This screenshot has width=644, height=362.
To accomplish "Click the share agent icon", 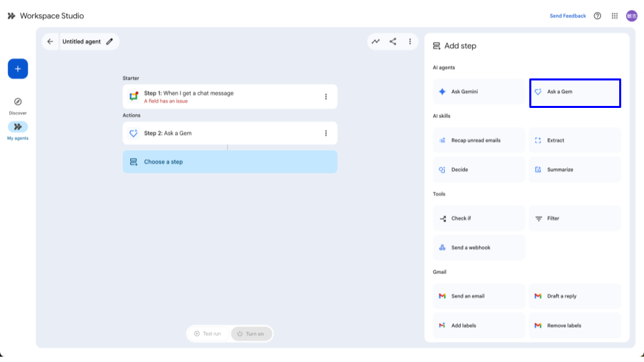I will 393,42.
